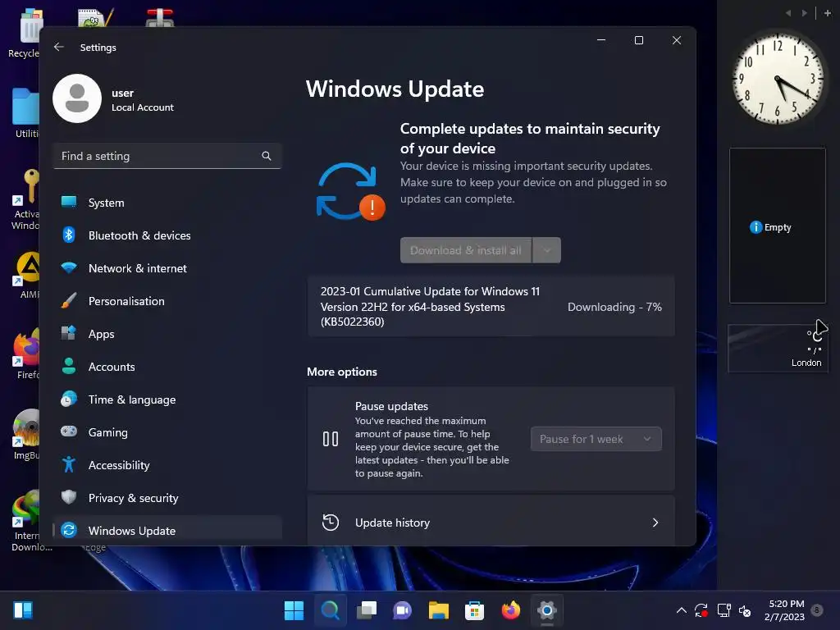Click the chevron on the Update history row
Viewport: 840px width, 630px height.
pyautogui.click(x=655, y=523)
